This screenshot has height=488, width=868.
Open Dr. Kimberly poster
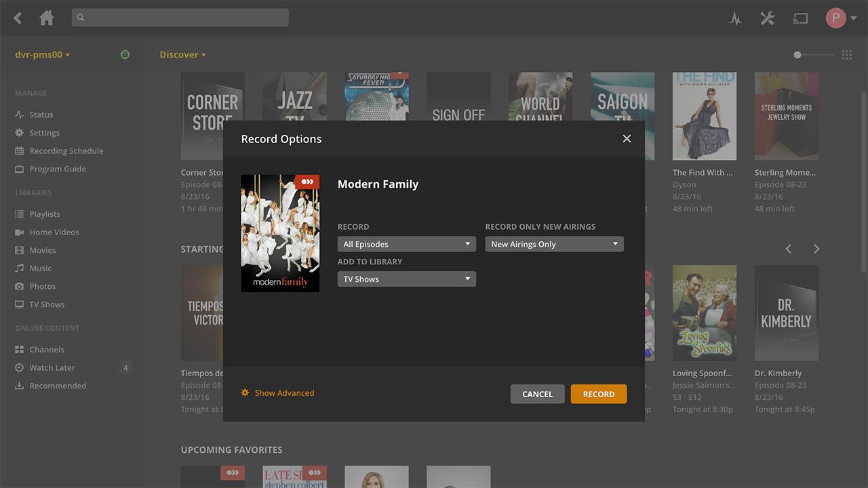tap(787, 312)
